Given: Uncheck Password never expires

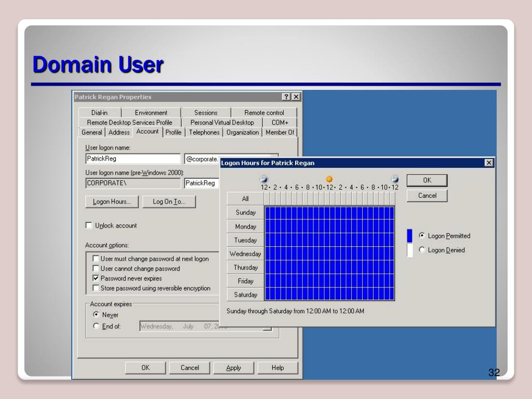Looking at the screenshot, I should (x=96, y=278).
